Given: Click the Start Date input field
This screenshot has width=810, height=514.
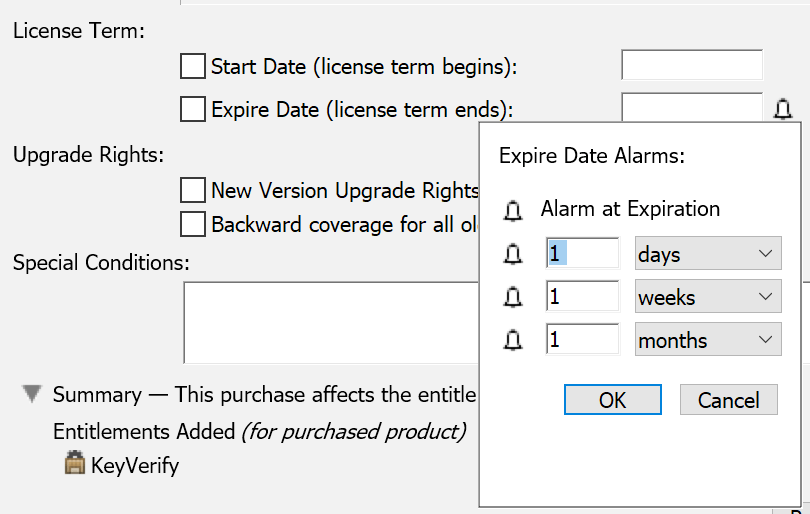Looking at the screenshot, I should (691, 65).
